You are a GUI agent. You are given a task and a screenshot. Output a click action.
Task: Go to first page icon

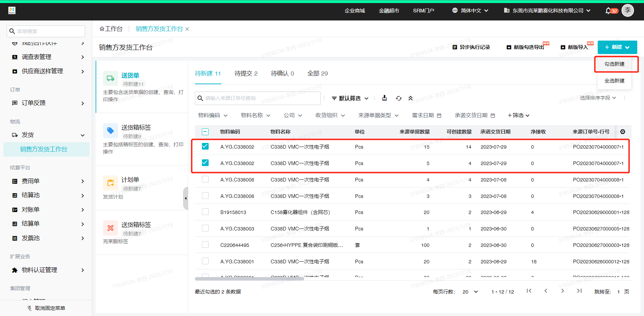[529, 291]
